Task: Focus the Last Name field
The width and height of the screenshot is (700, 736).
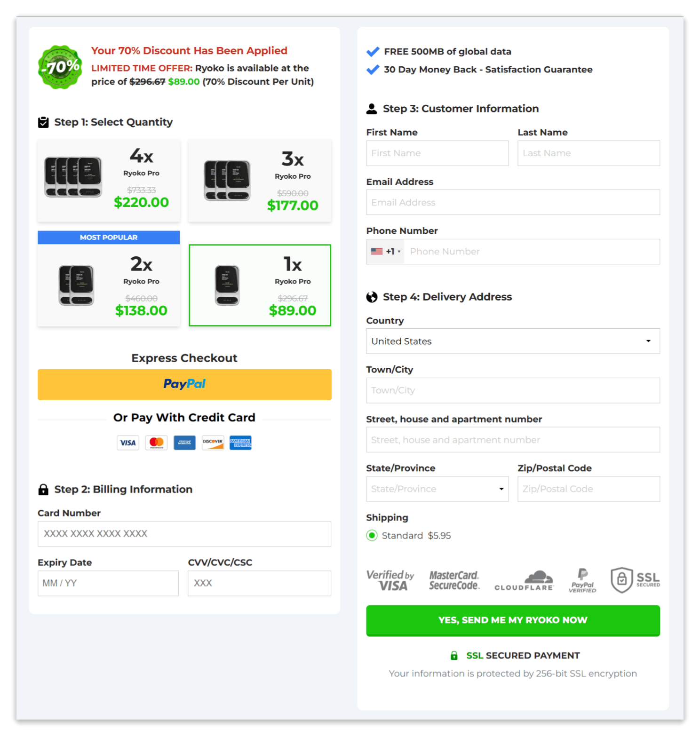Action: tap(589, 153)
